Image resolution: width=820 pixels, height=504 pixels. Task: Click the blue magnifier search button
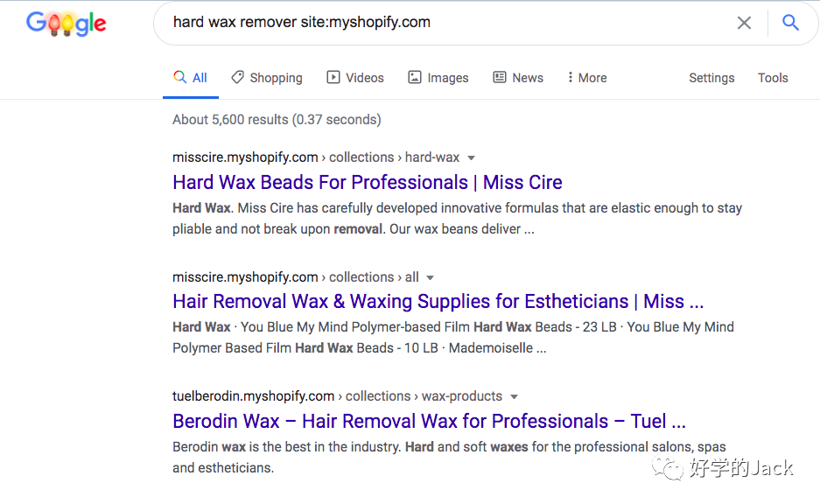point(790,23)
